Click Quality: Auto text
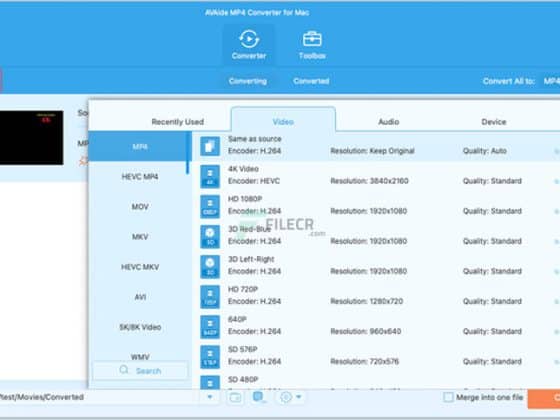The image size is (560, 420). click(485, 151)
